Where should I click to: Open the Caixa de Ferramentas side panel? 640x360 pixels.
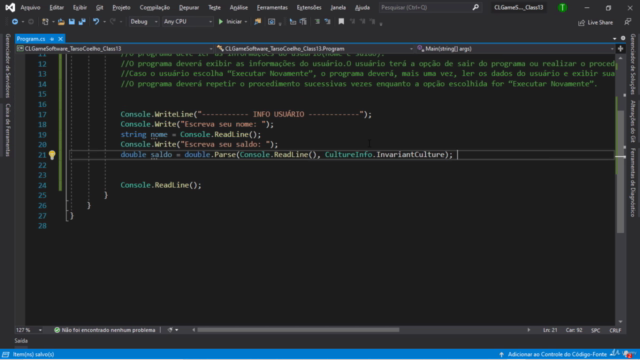pyautogui.click(x=8, y=130)
